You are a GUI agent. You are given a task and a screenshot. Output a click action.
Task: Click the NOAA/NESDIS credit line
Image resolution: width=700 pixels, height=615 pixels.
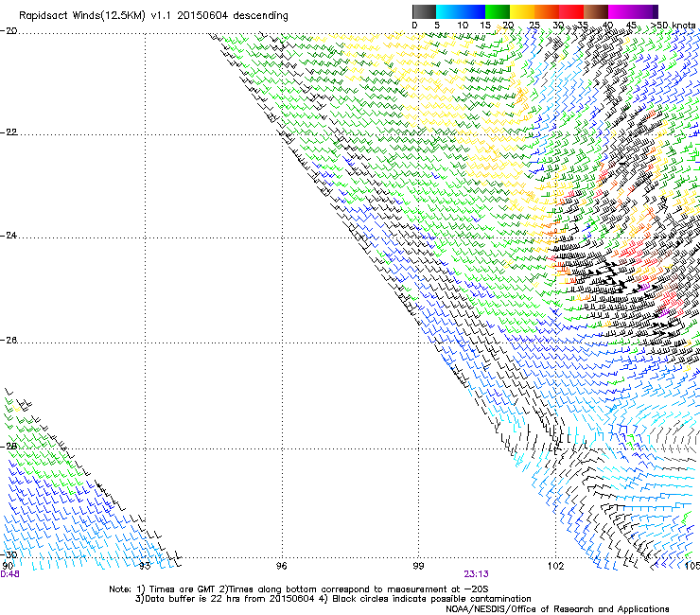557,609
